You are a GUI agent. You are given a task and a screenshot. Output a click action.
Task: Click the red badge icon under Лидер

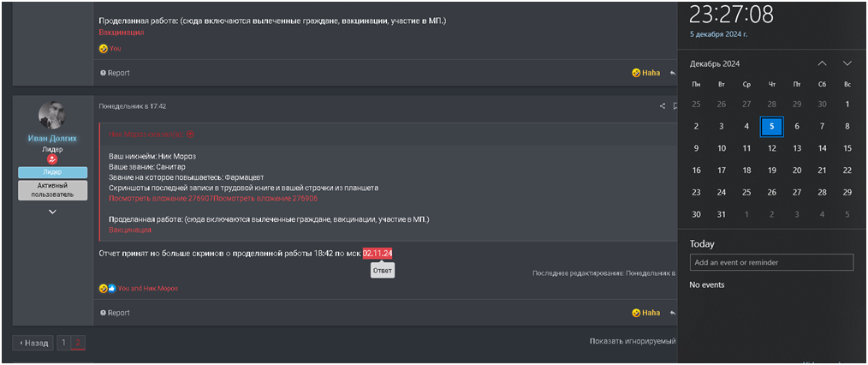(52, 159)
